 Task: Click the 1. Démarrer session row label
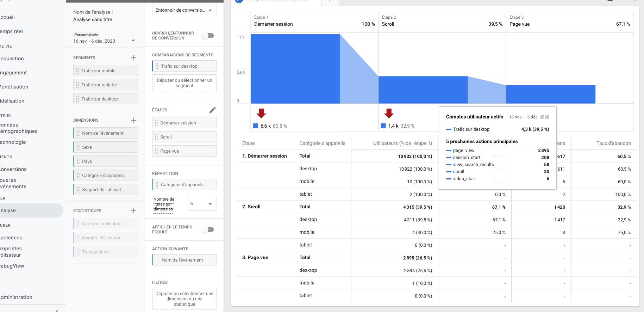pyautogui.click(x=264, y=156)
